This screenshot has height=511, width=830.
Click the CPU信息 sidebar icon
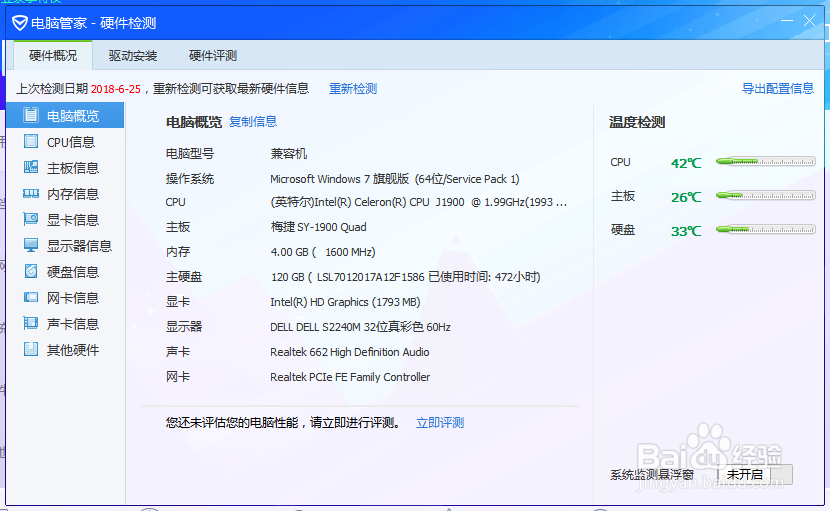[x=31, y=141]
